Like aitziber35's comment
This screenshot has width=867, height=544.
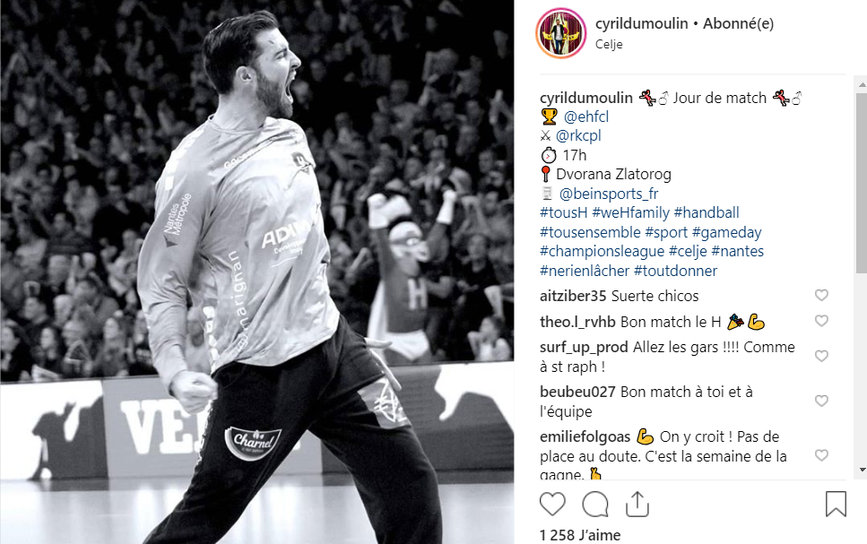click(x=822, y=295)
